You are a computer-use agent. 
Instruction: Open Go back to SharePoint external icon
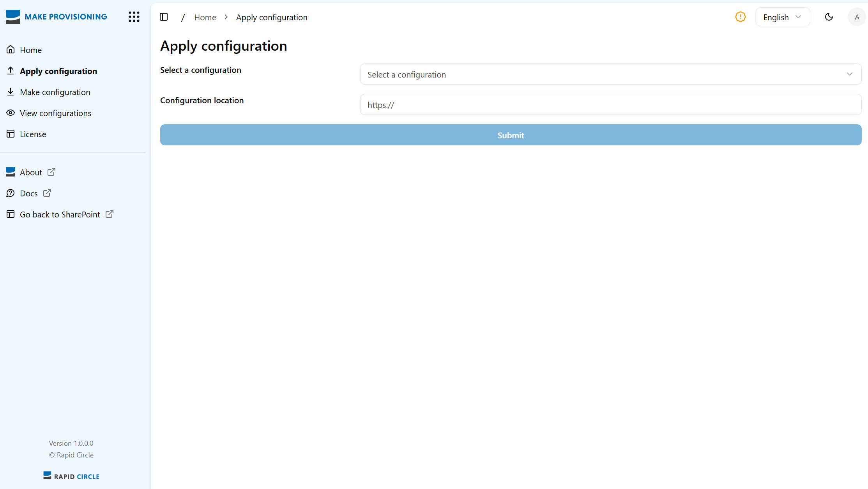point(110,214)
